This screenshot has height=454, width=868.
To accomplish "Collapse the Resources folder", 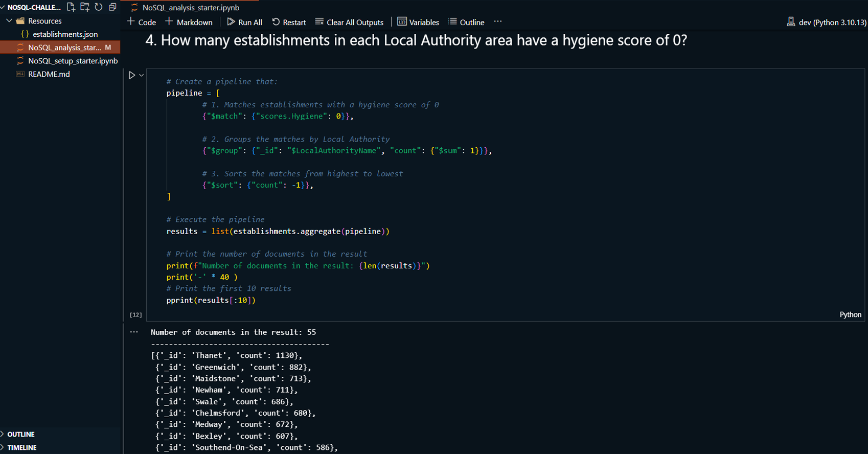I will tap(10, 21).
